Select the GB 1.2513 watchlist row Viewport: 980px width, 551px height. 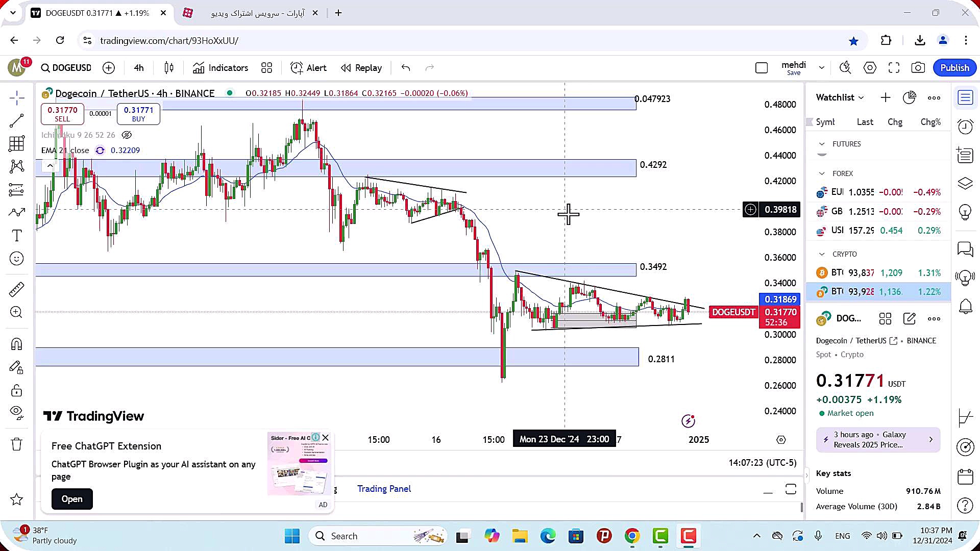[x=878, y=211]
